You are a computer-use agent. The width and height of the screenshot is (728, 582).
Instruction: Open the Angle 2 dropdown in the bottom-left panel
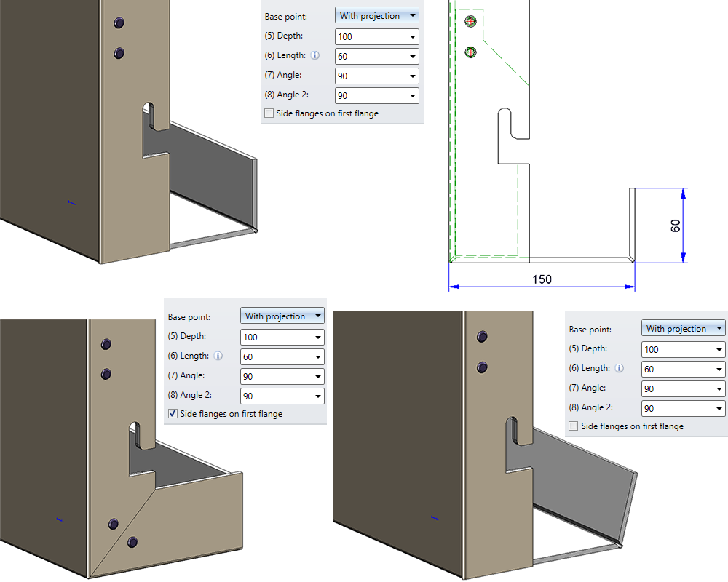(318, 396)
